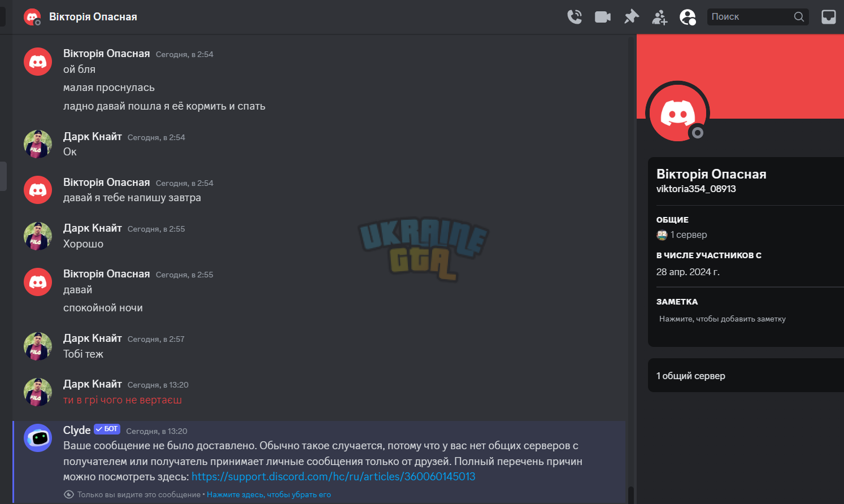
Task: Click Дарк Найт avatar next to 'Ок'
Action: pyautogui.click(x=38, y=144)
